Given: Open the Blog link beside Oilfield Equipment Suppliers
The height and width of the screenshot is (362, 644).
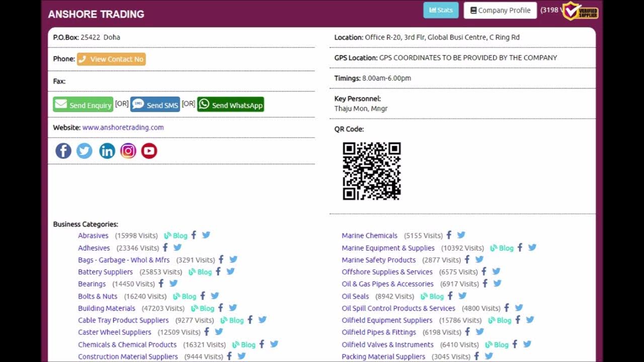Looking at the screenshot, I should coord(500,320).
